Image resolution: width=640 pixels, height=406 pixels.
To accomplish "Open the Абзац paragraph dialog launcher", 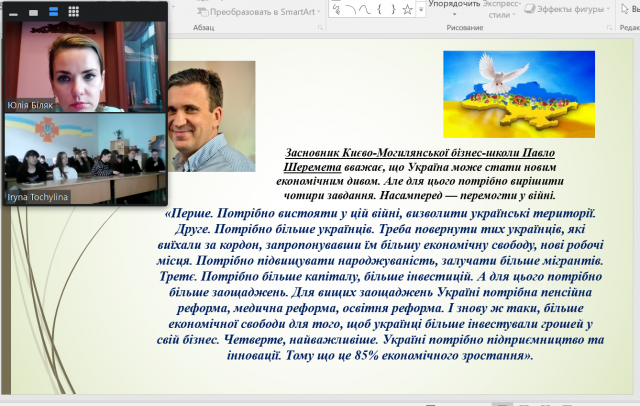I will (320, 28).
